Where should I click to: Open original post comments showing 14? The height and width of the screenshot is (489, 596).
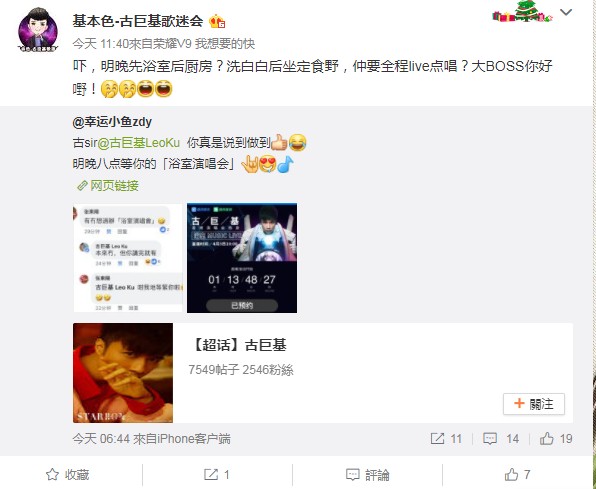click(501, 439)
